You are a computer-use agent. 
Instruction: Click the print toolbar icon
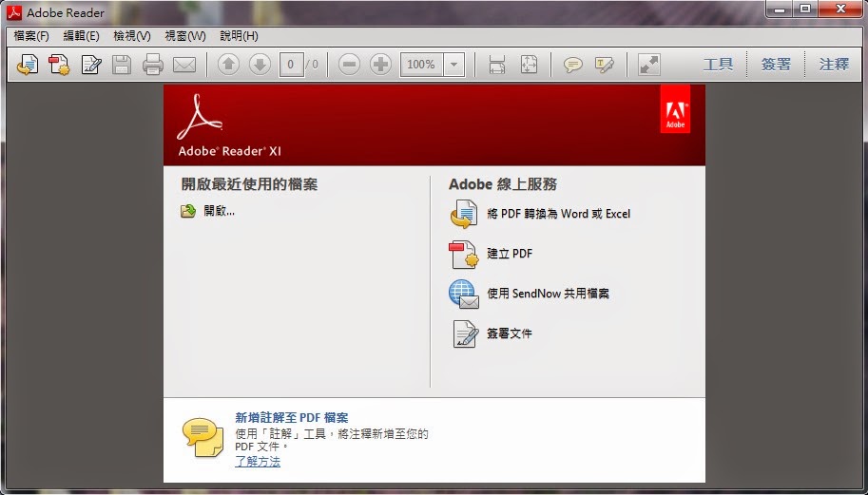click(153, 65)
